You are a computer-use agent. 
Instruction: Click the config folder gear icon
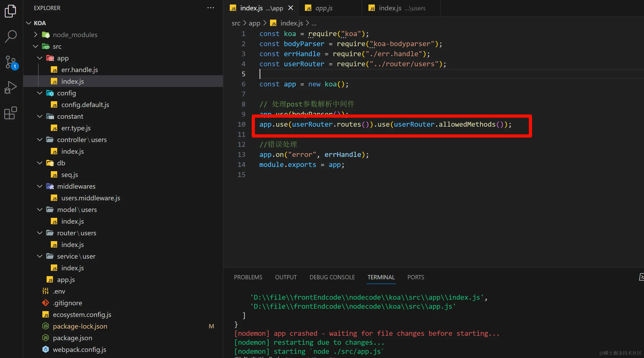click(50, 93)
